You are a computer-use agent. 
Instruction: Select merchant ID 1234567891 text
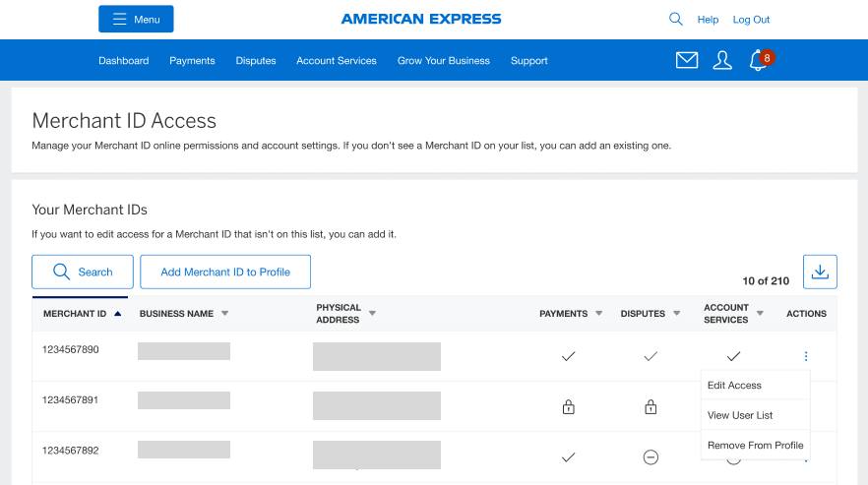70,399
